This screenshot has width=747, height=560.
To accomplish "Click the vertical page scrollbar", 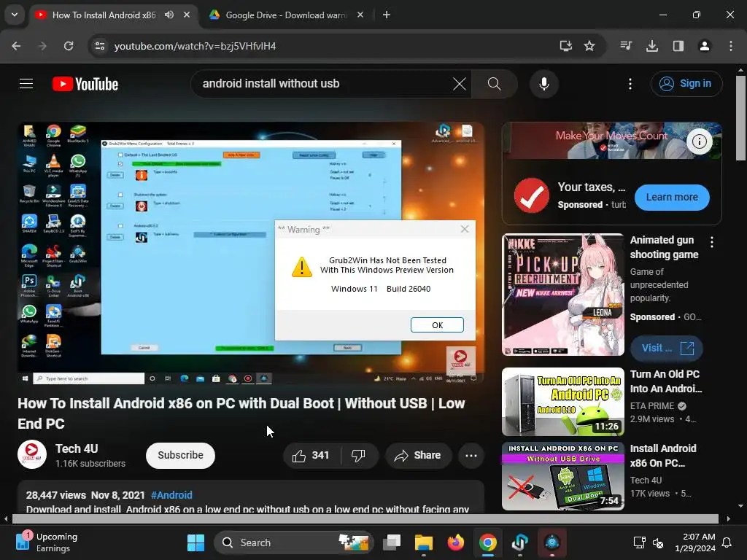I will point(741,119).
